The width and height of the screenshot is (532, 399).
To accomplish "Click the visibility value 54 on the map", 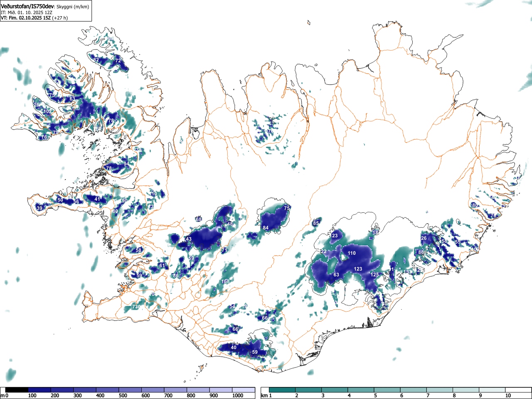I will pyautogui.click(x=232, y=307).
